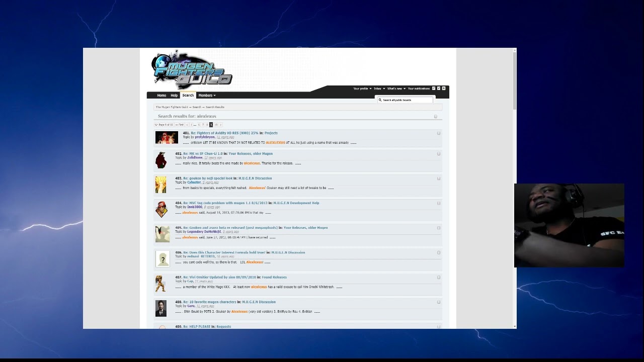644x362 pixels.
Task: Go to page 7 of results
Action: pyautogui.click(x=203, y=125)
